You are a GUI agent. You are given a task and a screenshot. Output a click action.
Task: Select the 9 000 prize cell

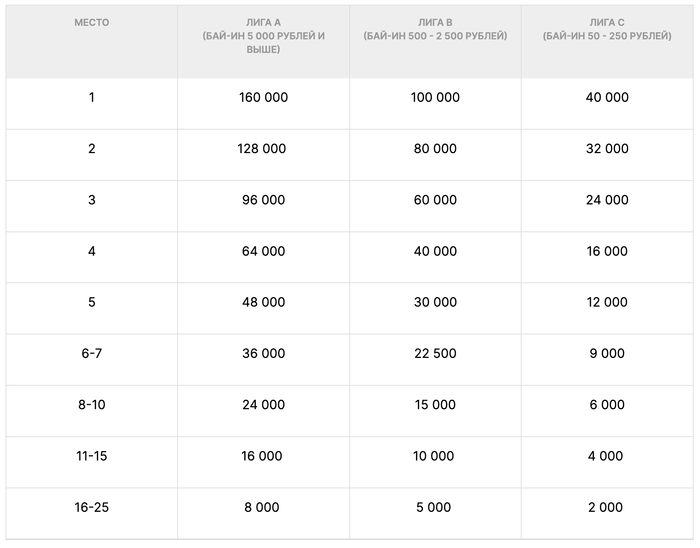(x=607, y=353)
